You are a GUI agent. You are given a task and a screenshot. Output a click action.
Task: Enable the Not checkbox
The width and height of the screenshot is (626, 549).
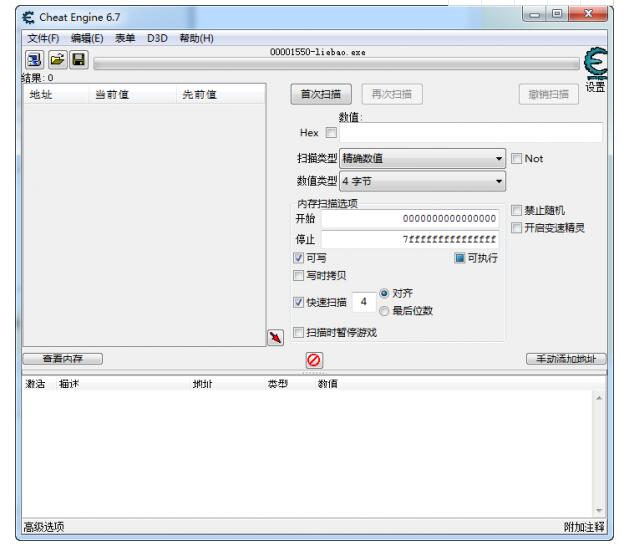click(x=516, y=159)
